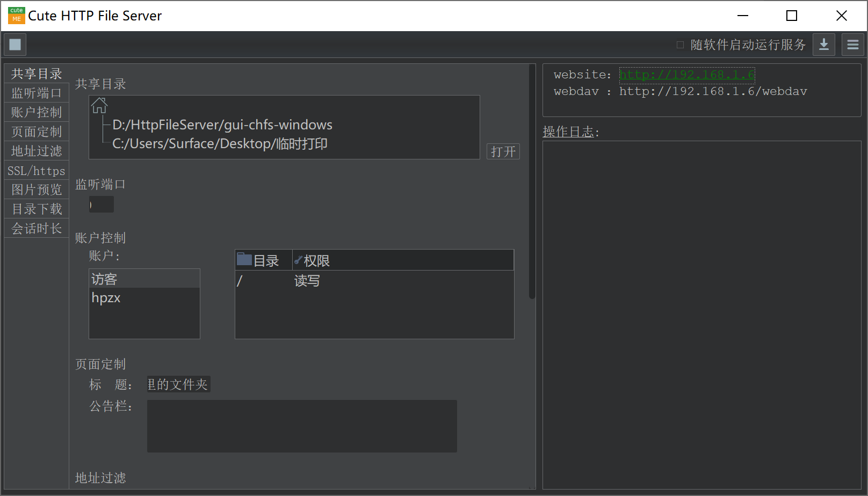Click the 标题 title input field
The image size is (868, 496).
179,384
